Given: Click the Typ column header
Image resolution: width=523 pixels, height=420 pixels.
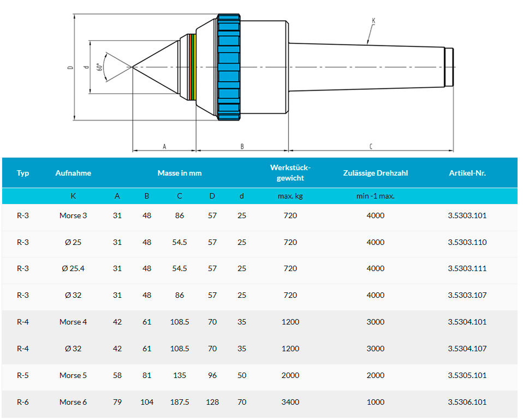Looking at the screenshot, I should (x=23, y=173).
